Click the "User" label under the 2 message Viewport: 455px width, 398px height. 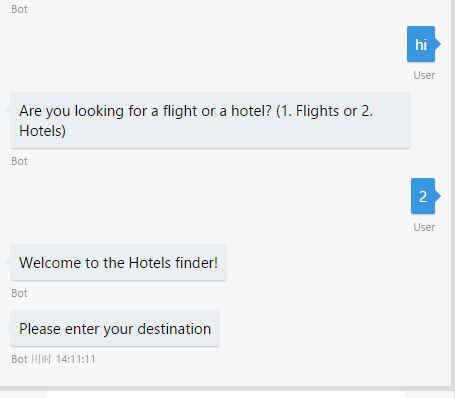pyautogui.click(x=424, y=227)
